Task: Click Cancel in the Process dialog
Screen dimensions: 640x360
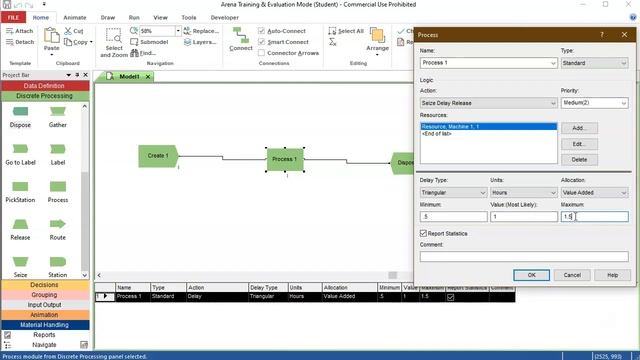Action: [572, 275]
